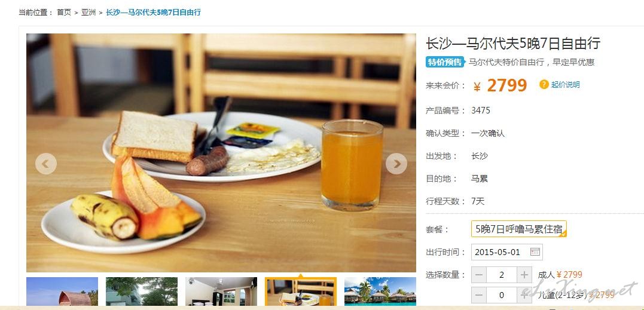Select the hotel bedroom thumbnail
The height and width of the screenshot is (310, 644).
click(221, 291)
